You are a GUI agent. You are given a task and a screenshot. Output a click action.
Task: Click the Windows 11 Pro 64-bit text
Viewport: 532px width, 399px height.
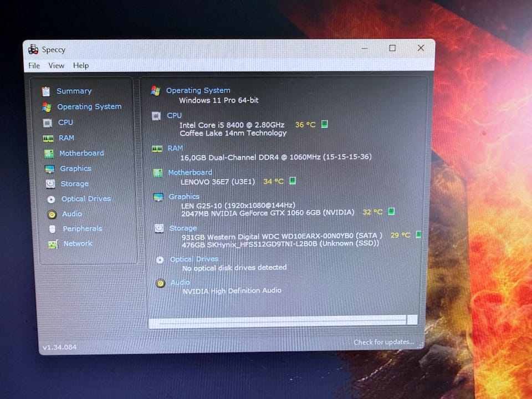pos(219,100)
